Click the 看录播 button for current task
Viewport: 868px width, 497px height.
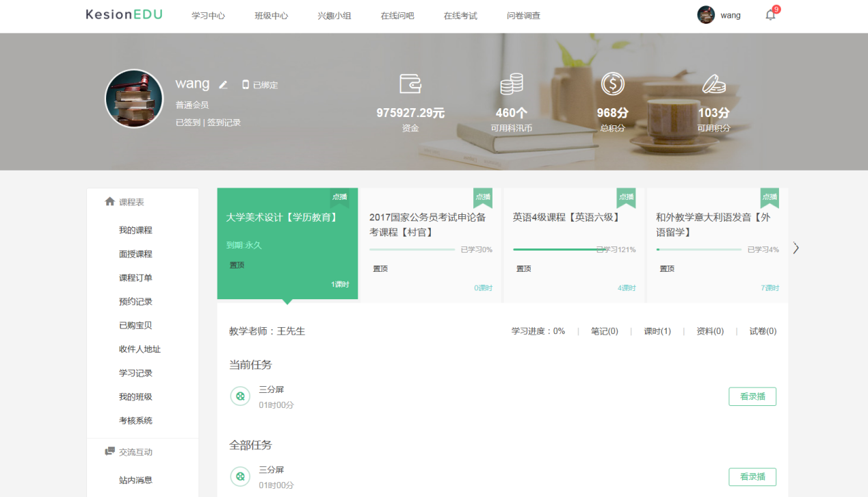click(752, 396)
